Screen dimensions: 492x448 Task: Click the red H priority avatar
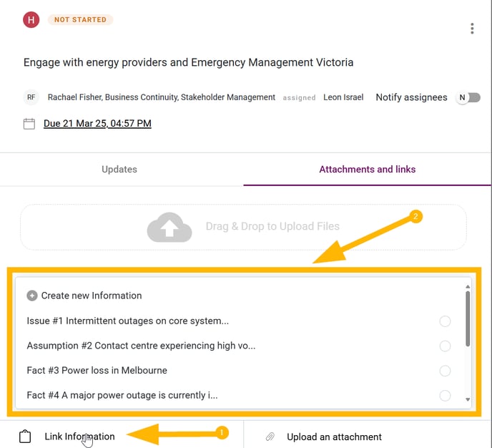pyautogui.click(x=31, y=20)
